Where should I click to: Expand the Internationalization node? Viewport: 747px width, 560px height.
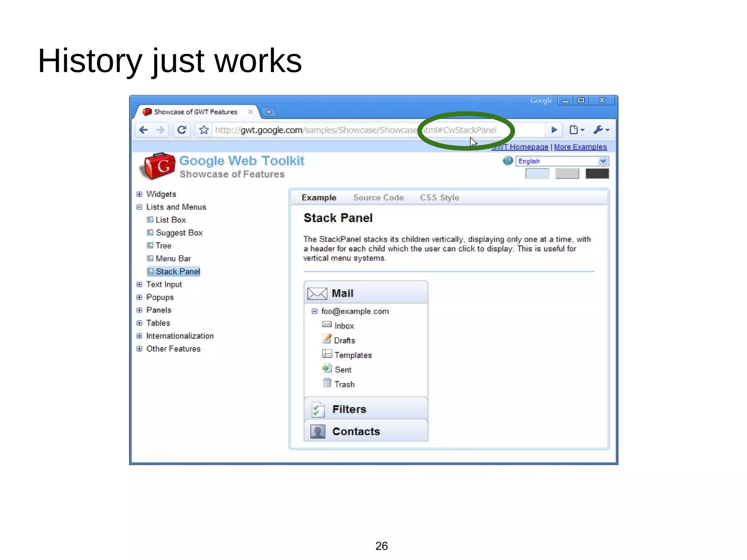point(139,336)
